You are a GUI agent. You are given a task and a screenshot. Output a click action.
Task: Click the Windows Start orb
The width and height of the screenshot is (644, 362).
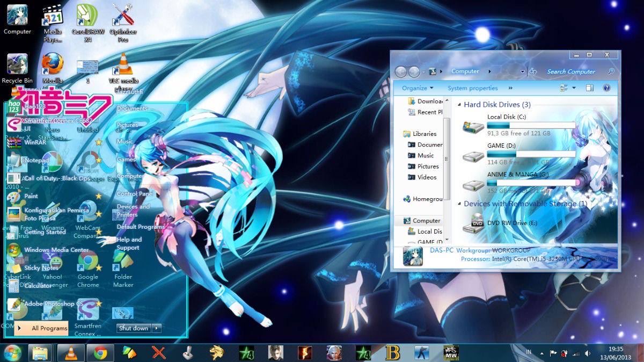pos(12,353)
